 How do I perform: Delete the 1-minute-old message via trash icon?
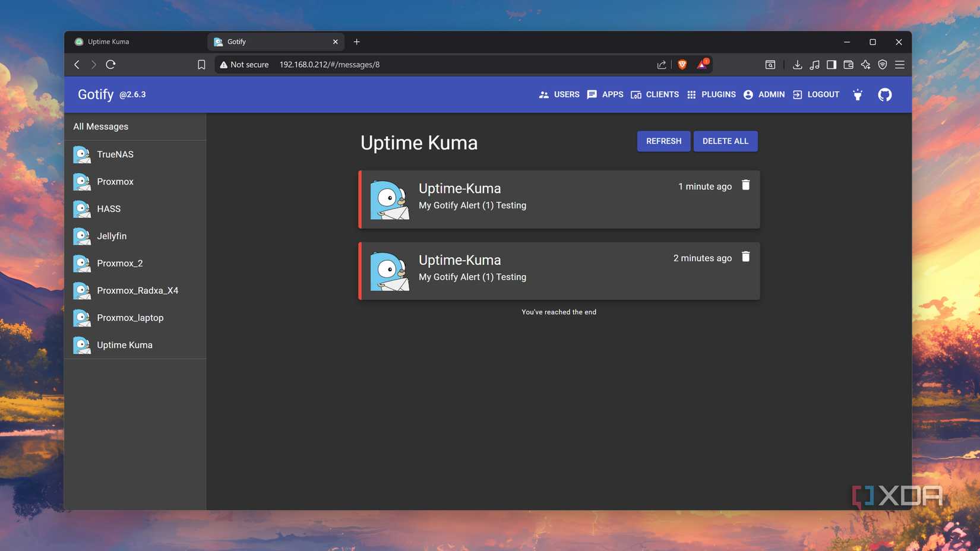point(745,185)
